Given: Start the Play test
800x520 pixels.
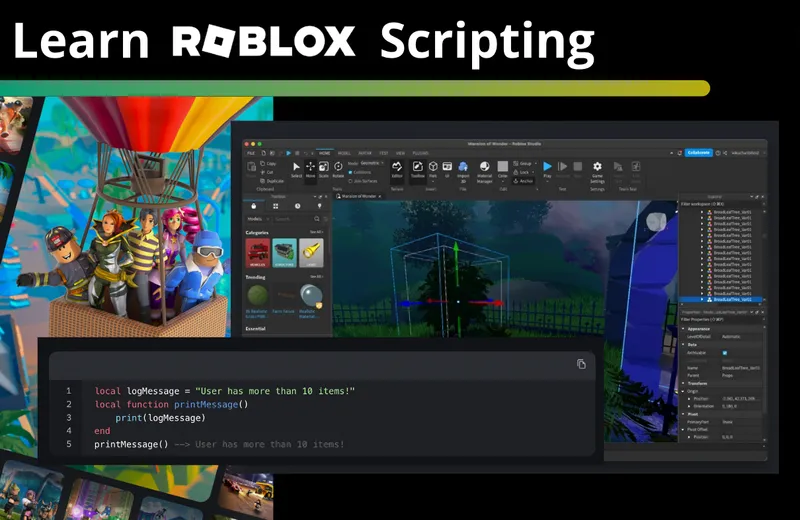Looking at the screenshot, I should click(x=547, y=169).
